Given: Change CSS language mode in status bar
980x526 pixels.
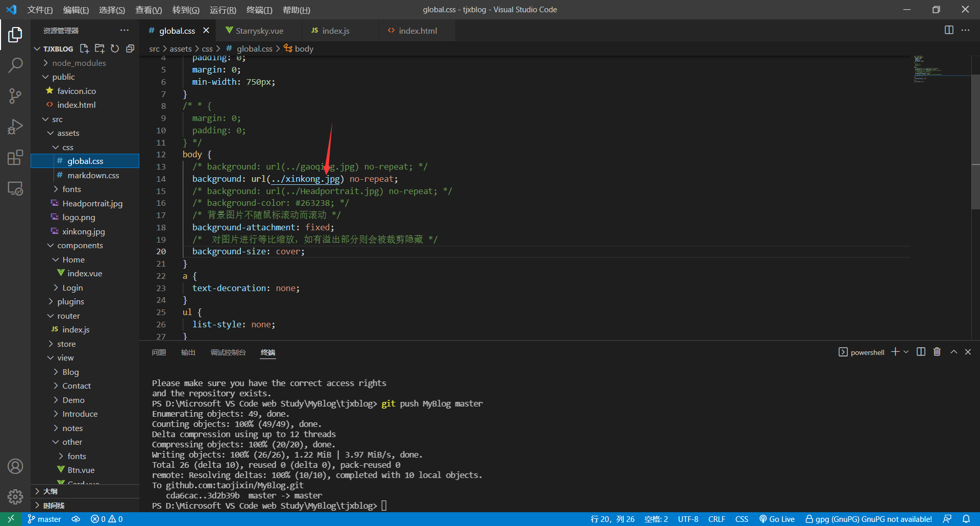Looking at the screenshot, I should (x=742, y=519).
